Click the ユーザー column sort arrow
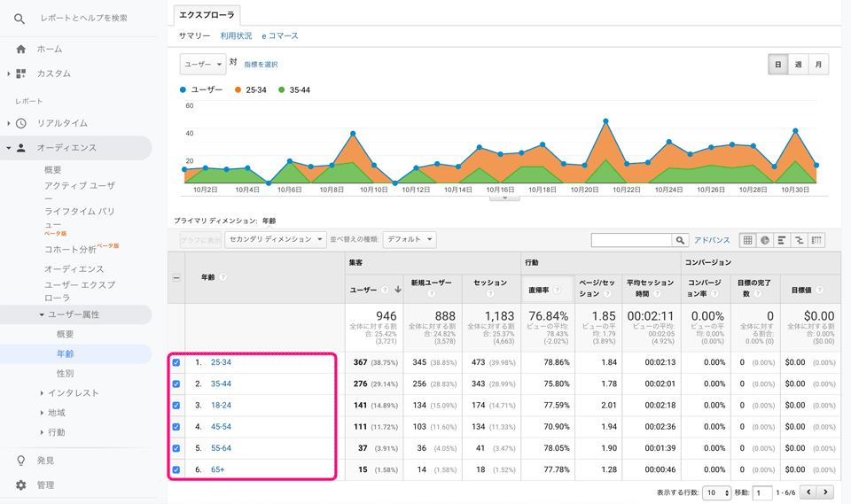 click(x=398, y=290)
